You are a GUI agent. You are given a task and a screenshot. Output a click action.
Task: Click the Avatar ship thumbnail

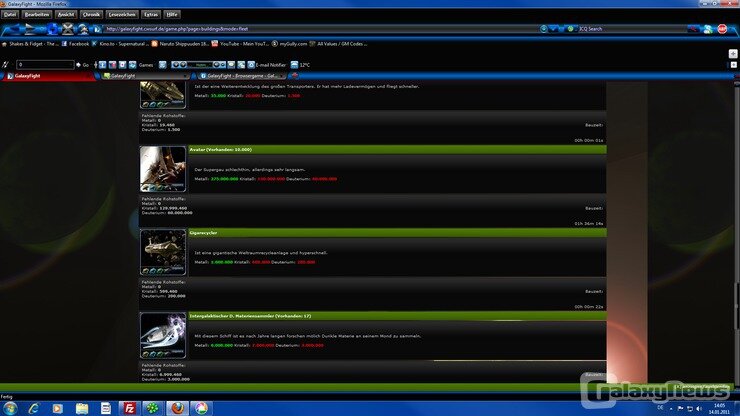click(x=163, y=169)
